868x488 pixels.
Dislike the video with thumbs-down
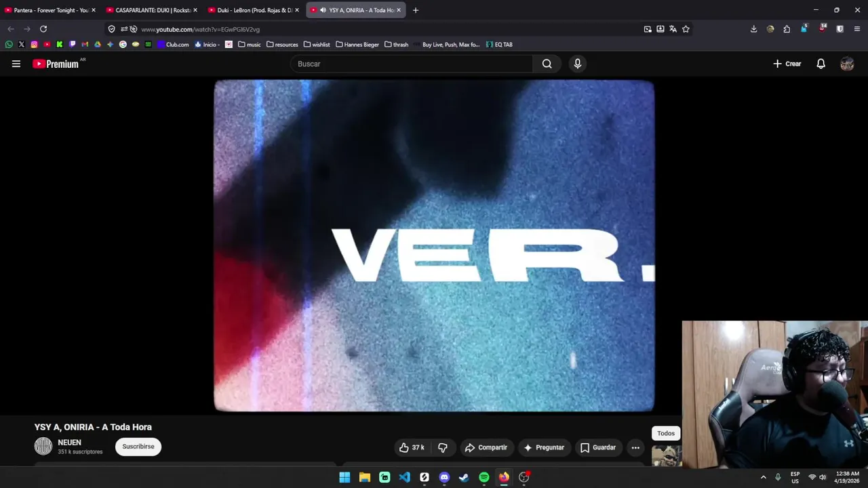click(443, 447)
